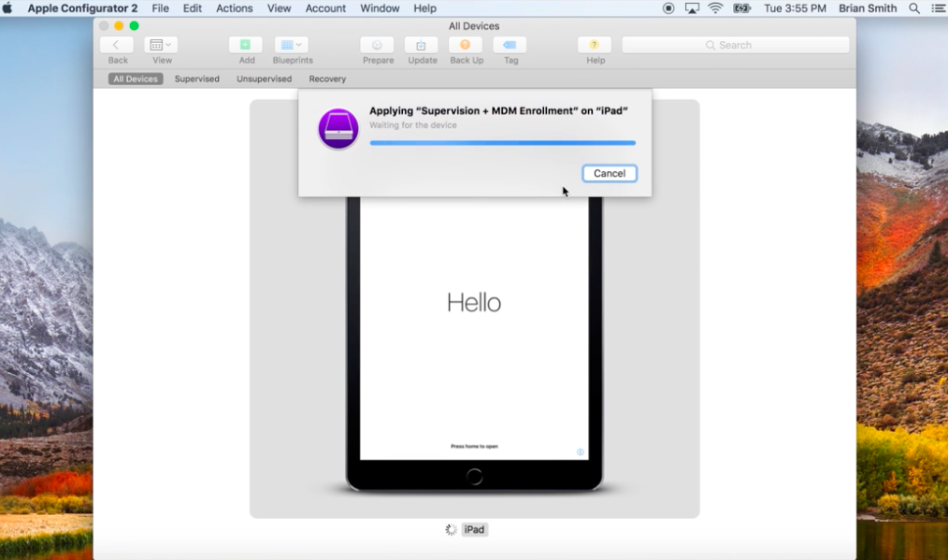The image size is (948, 560).
Task: Click the spinning activity indicator beside iPad
Action: click(451, 530)
